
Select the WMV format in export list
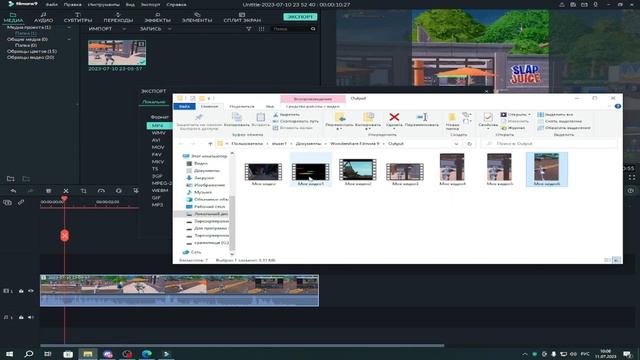point(158,133)
